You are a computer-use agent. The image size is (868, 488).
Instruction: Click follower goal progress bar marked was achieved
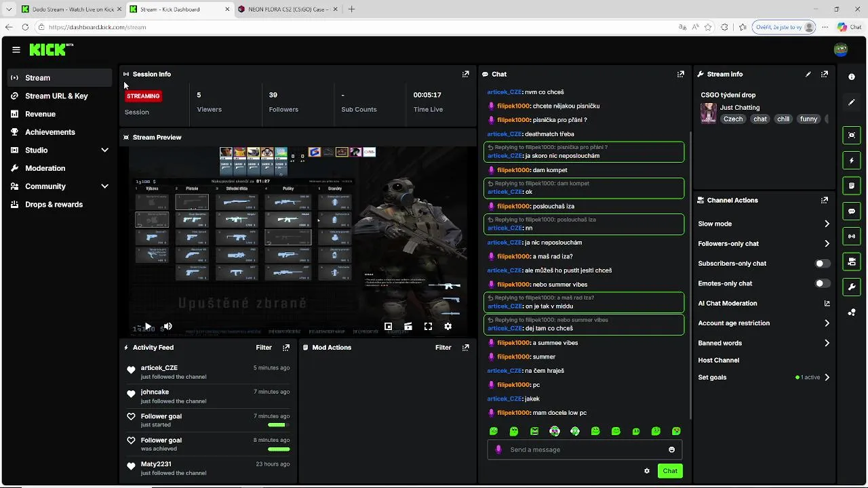[279, 449]
